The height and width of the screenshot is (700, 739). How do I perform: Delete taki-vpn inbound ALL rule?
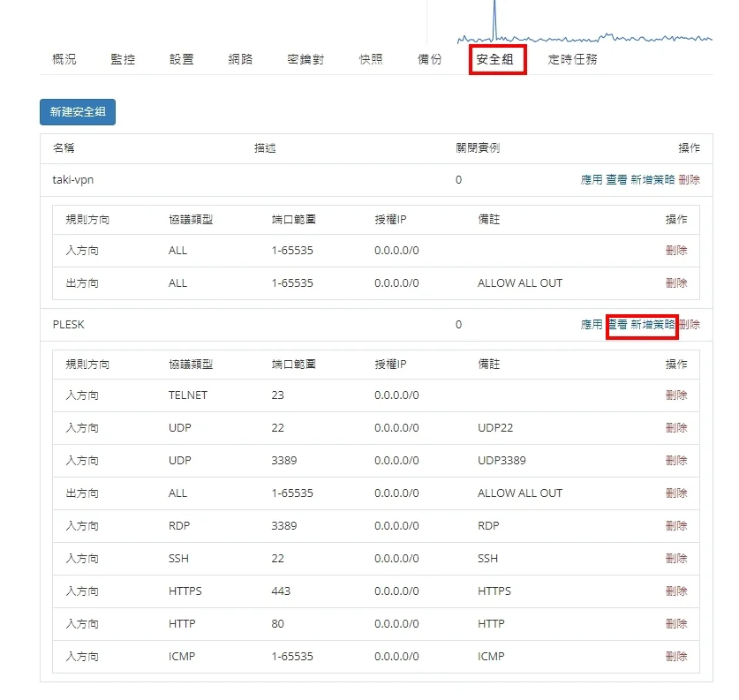(676, 250)
